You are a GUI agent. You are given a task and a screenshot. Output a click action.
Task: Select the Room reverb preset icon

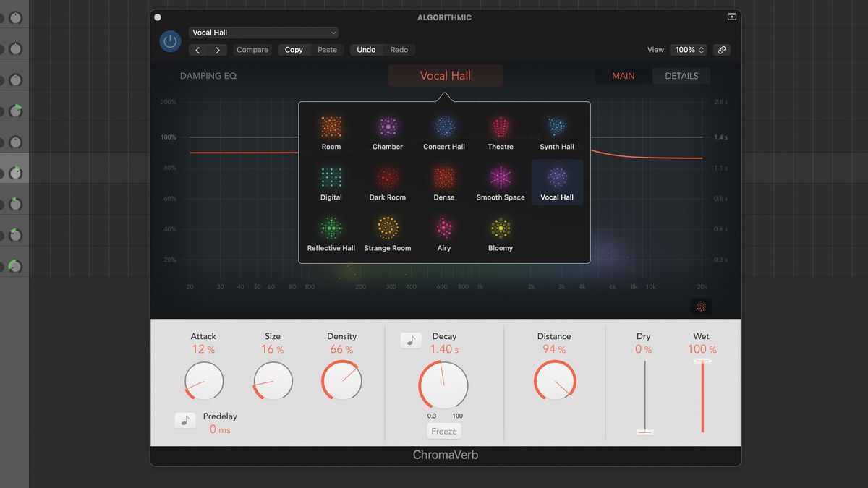click(x=331, y=126)
